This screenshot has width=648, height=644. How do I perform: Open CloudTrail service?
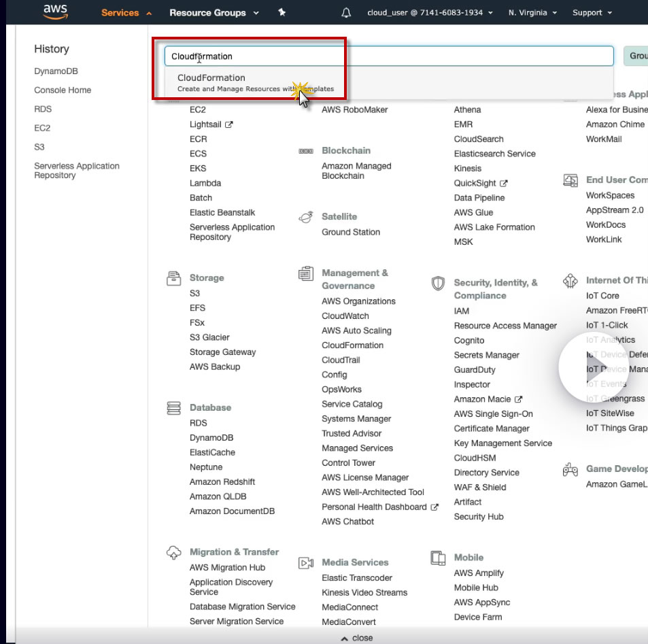point(341,360)
